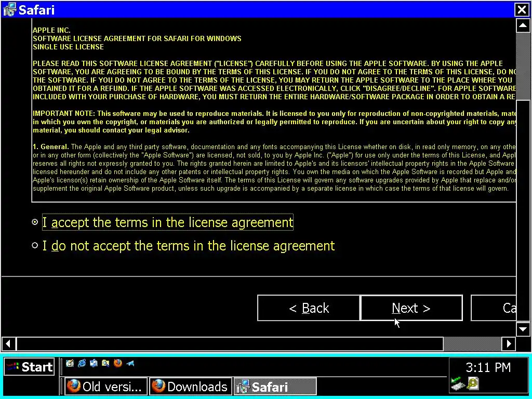This screenshot has height=399, width=532.
Task: Close the Safari installer window
Action: point(522,9)
